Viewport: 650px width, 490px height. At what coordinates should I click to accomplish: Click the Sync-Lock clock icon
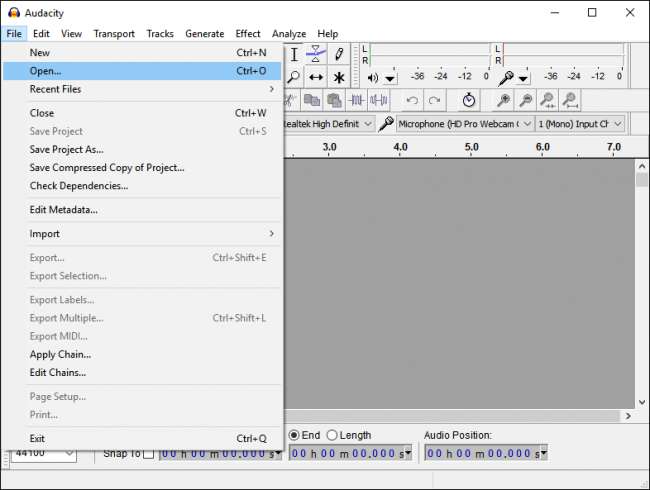pos(469,100)
